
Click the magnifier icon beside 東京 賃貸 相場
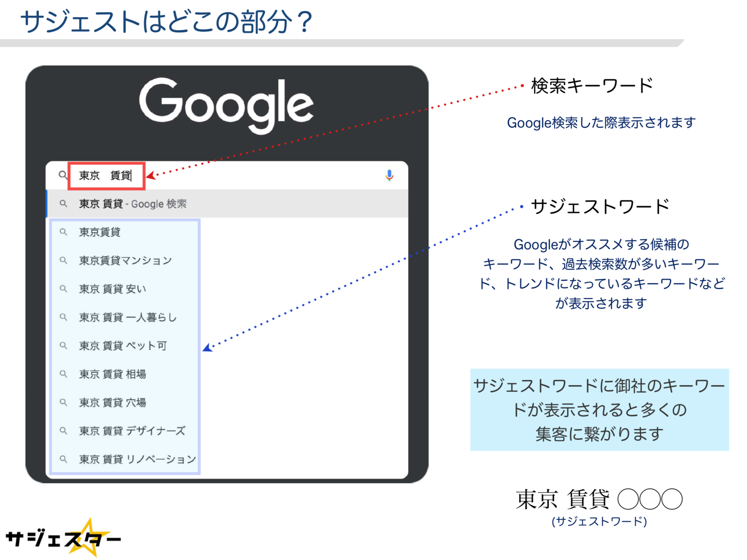click(x=64, y=374)
